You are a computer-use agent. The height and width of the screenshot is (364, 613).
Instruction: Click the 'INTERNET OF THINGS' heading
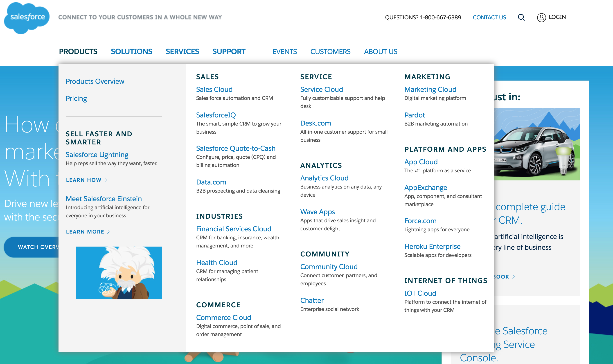(x=446, y=281)
